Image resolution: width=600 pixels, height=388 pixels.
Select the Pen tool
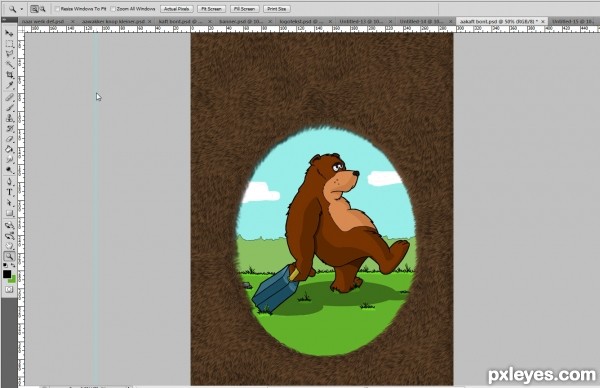click(x=9, y=182)
